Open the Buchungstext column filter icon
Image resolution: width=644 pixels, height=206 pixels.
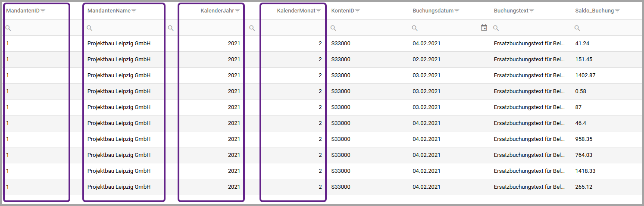point(532,11)
